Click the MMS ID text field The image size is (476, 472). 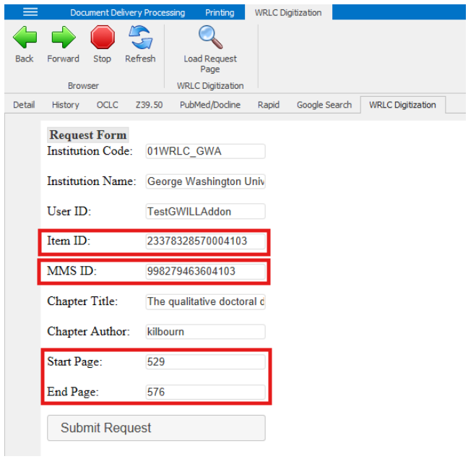click(205, 272)
